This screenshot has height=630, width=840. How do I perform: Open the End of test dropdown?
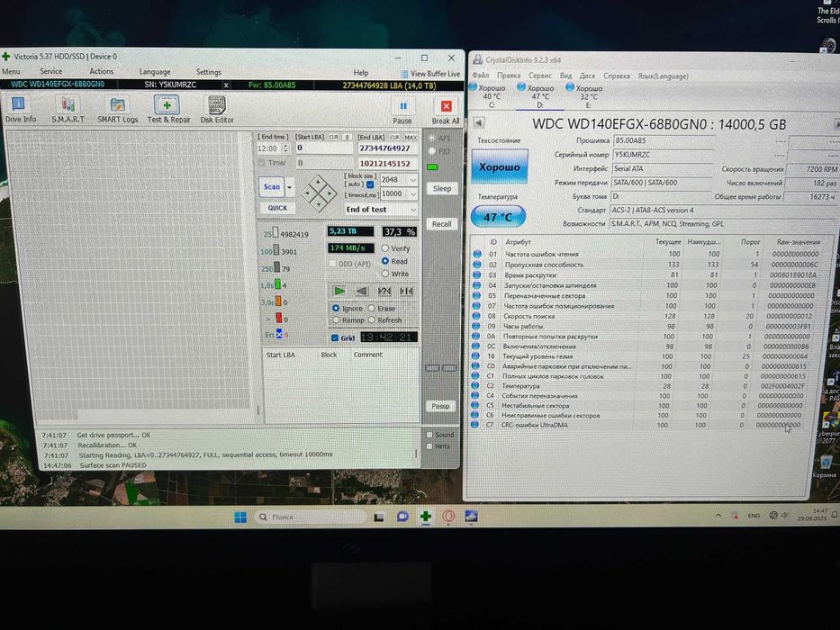(413, 210)
